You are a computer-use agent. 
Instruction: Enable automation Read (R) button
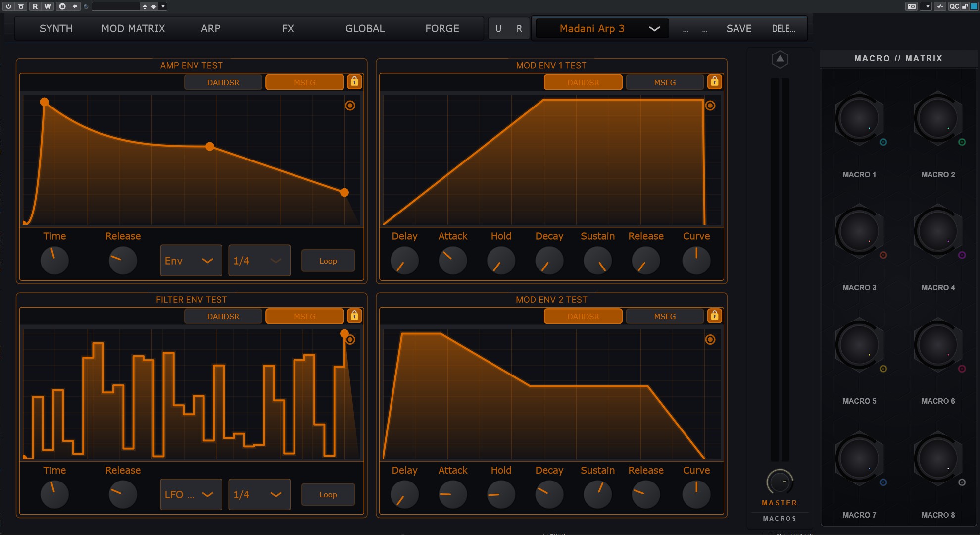35,6
